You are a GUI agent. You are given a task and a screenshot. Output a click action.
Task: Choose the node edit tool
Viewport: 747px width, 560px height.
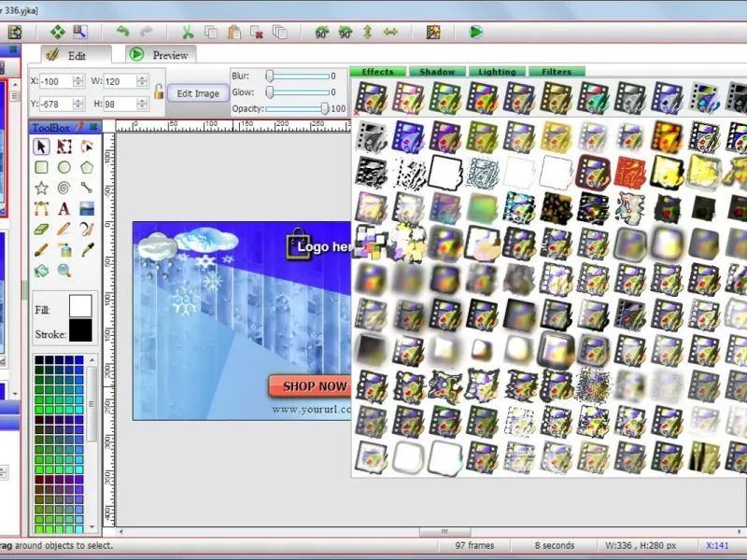(x=87, y=147)
